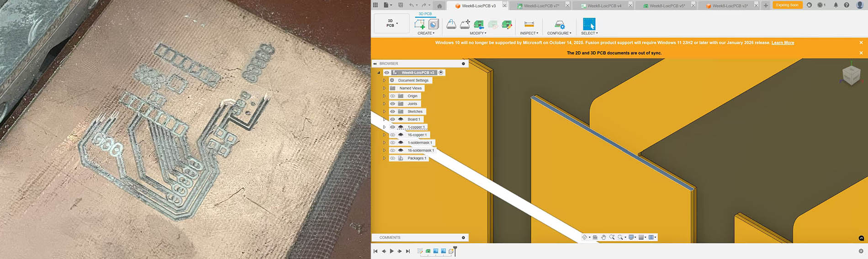The width and height of the screenshot is (868, 259).
Task: Jump to the timeline beginning
Action: [376, 251]
